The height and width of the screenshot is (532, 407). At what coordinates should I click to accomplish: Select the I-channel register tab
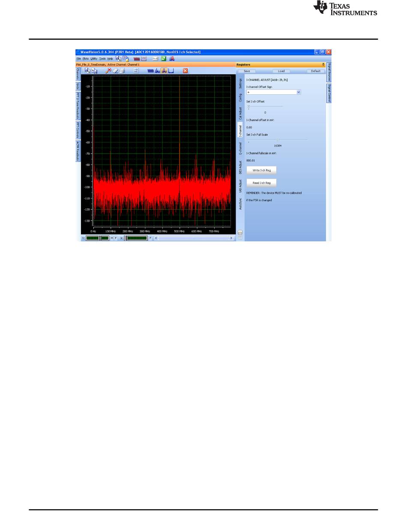tap(240, 130)
